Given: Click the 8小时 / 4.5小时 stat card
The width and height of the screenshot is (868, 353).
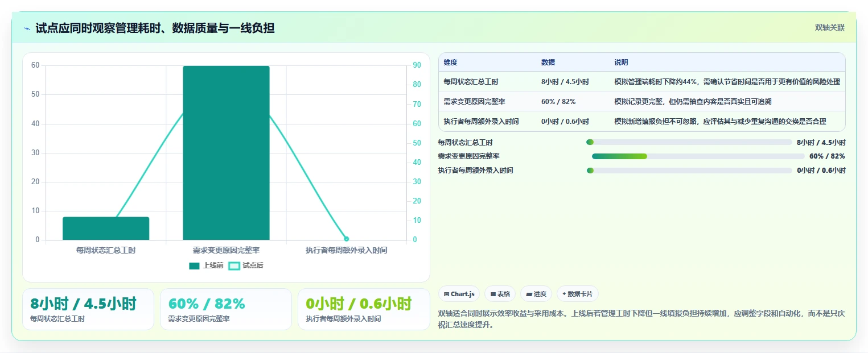Looking at the screenshot, I should tap(88, 309).
